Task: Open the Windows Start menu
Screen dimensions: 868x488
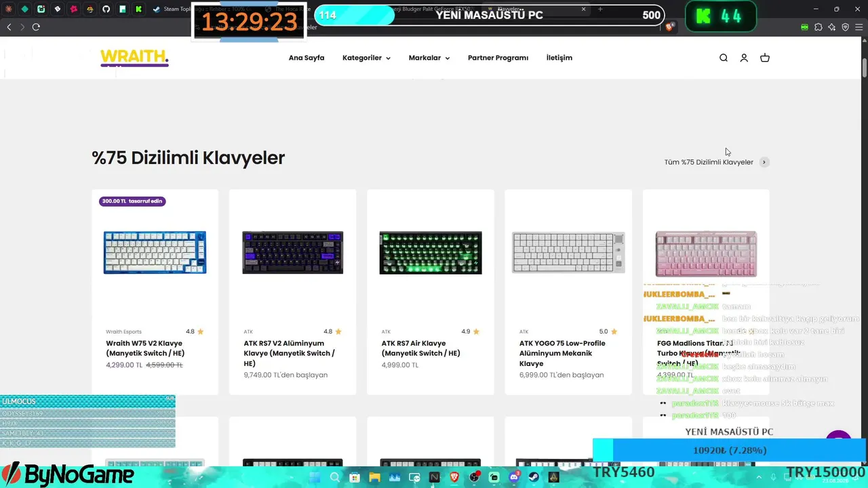Action: (x=315, y=477)
